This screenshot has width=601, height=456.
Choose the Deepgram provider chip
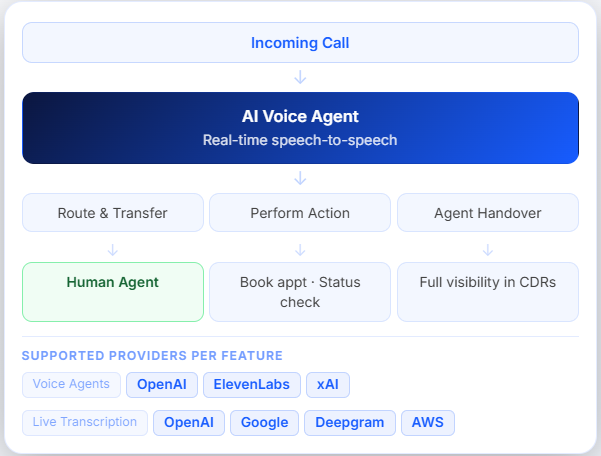[350, 423]
